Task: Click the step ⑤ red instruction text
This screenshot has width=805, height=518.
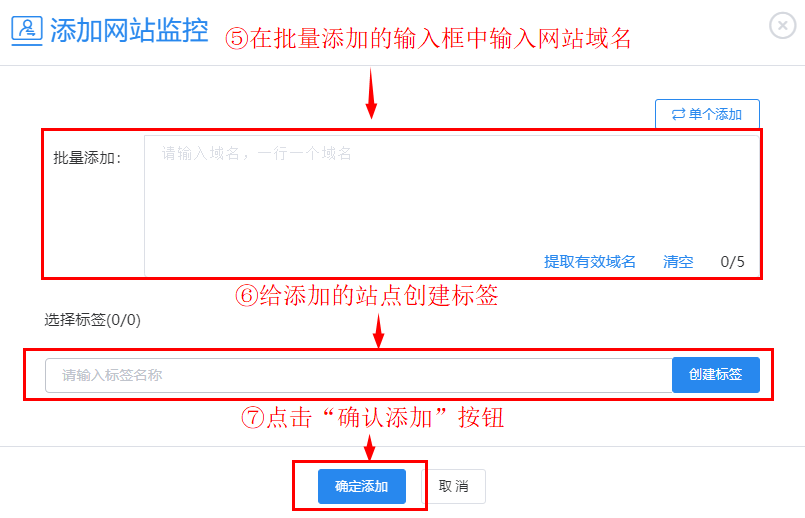Action: tap(428, 39)
